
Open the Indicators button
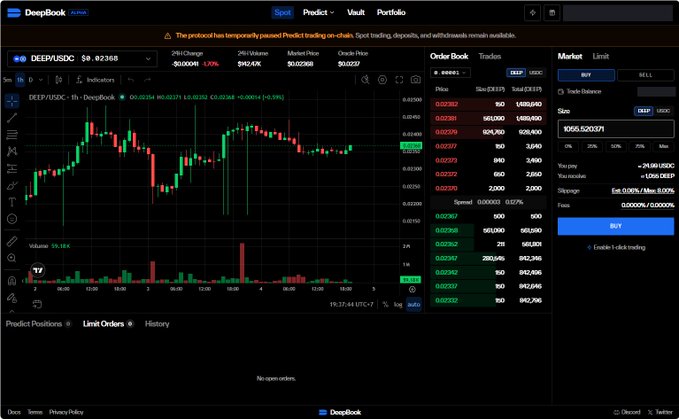95,80
